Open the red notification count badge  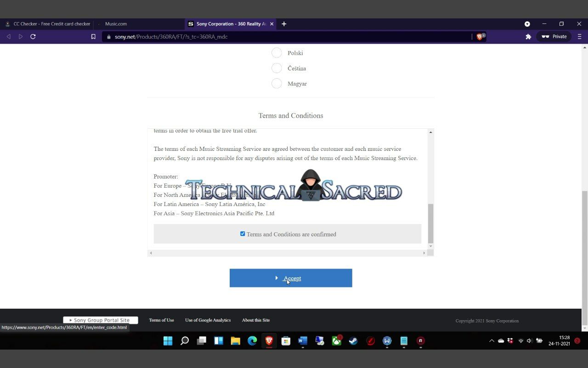click(577, 341)
